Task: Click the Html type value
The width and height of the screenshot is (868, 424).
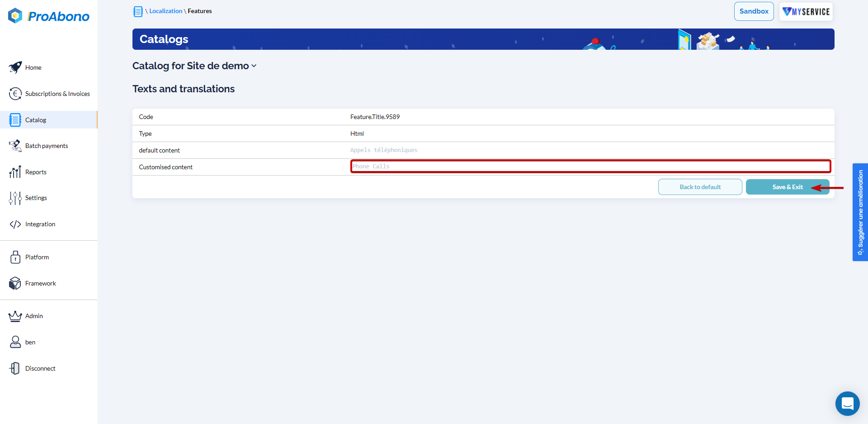Action: tap(357, 133)
